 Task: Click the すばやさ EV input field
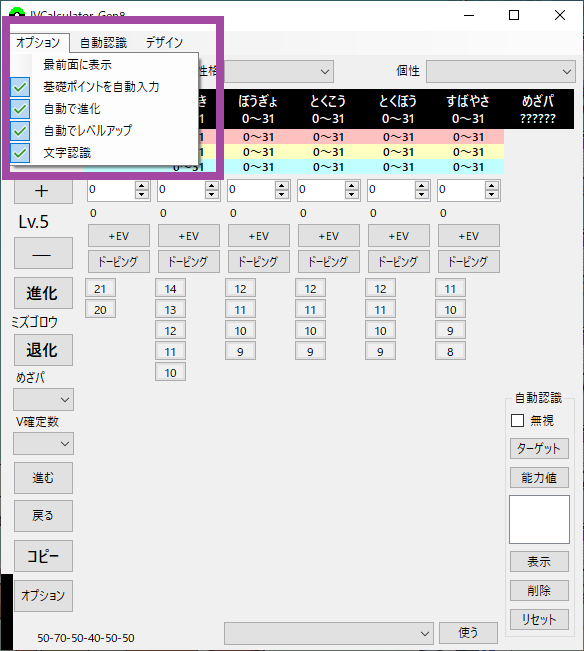462,190
